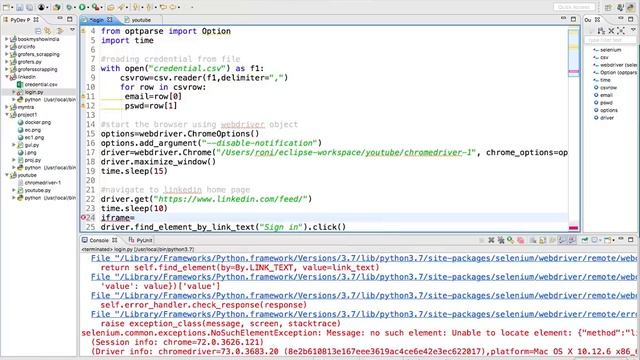Click the Clear Console icon
This screenshot has width=640, height=360.
(533, 240)
